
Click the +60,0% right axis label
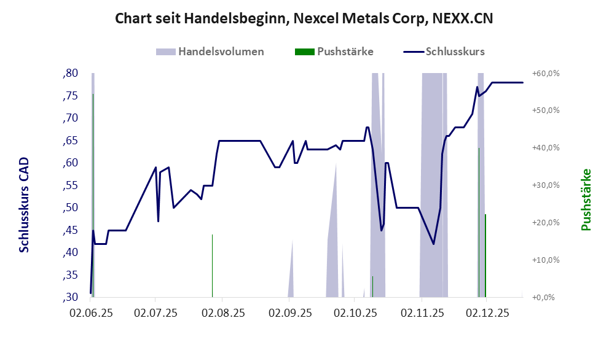(x=546, y=74)
